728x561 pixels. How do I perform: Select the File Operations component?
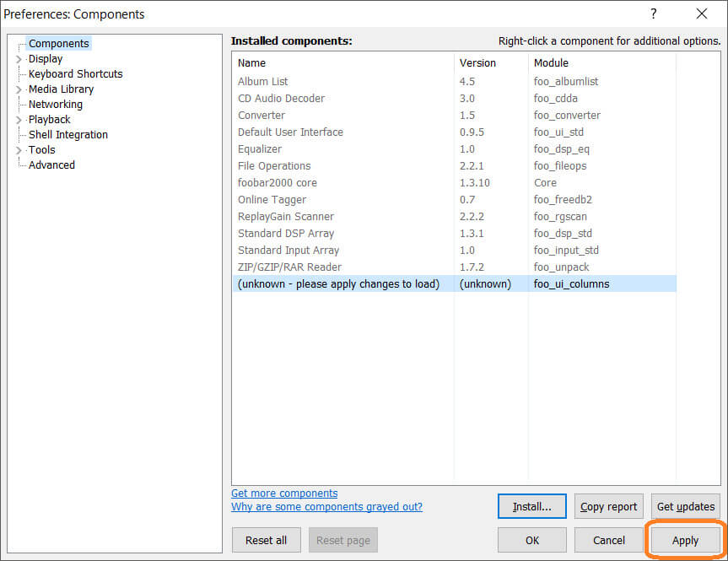coord(454,166)
